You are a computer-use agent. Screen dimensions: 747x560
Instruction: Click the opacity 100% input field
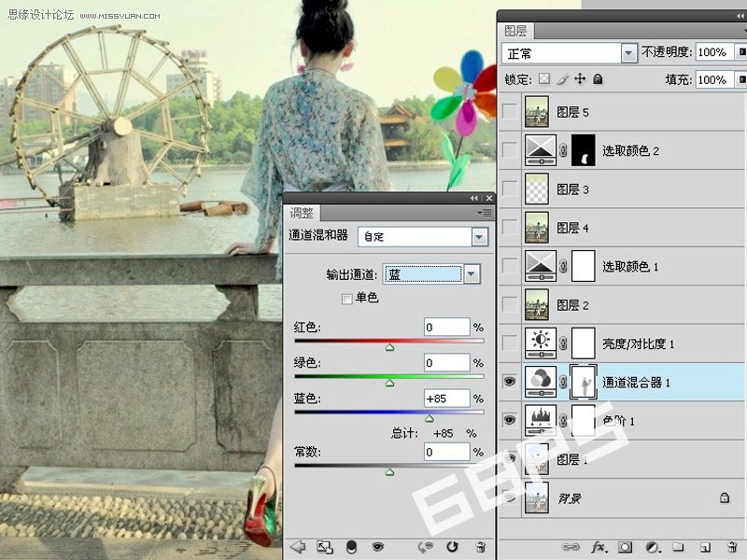715,52
